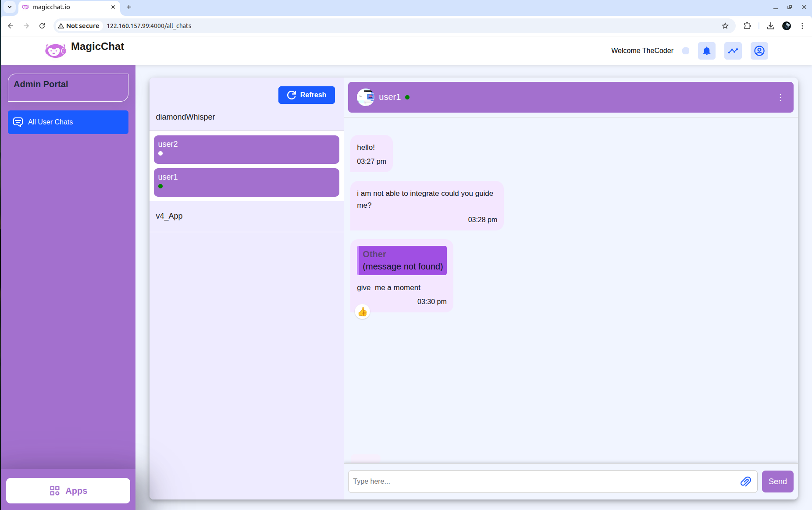Expand the v4_App conversation group

170,216
